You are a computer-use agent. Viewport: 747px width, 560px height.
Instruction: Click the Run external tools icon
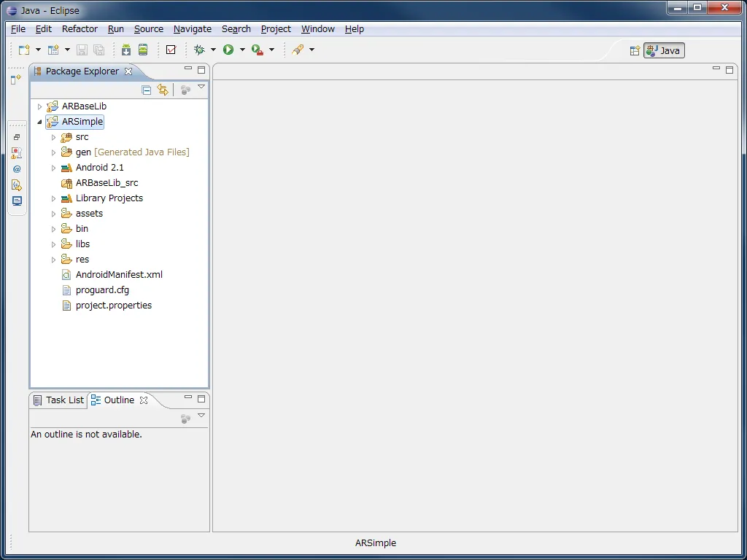click(258, 50)
